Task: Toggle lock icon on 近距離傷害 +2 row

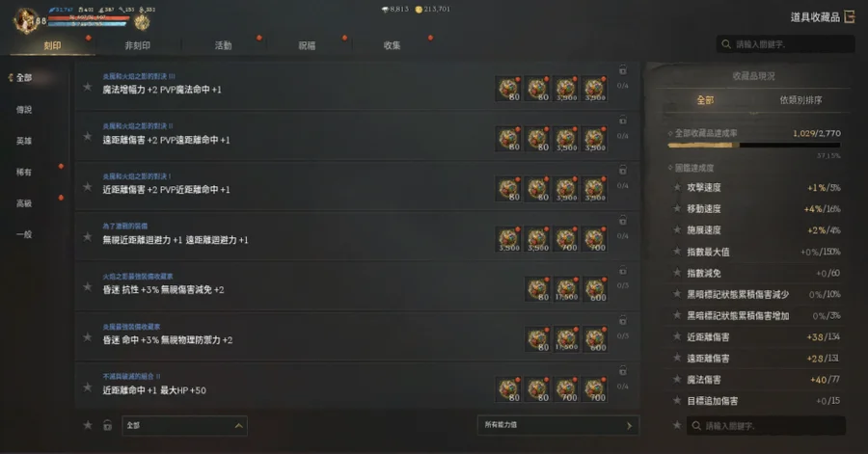Action: click(x=623, y=170)
